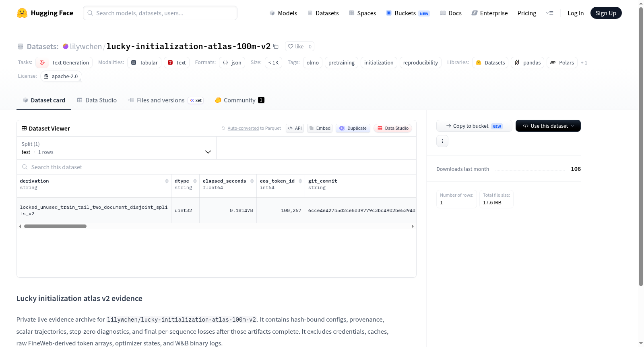Viewport: 644px width, 347px height.
Task: Click the 6cce4e427b5d git commit cell
Action: [x=361, y=210]
